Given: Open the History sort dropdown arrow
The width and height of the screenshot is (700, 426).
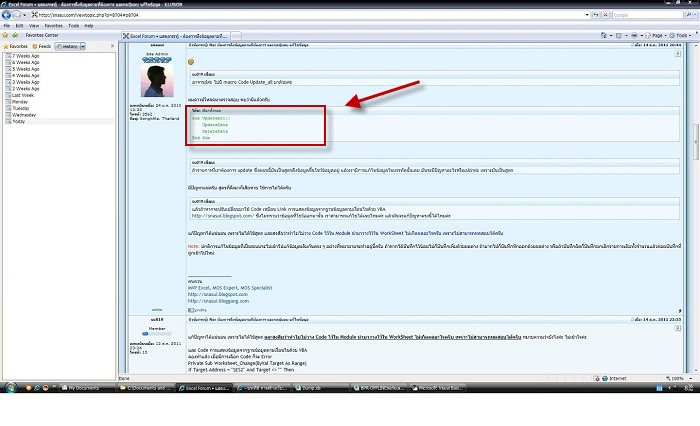Looking at the screenshot, I should point(83,46).
